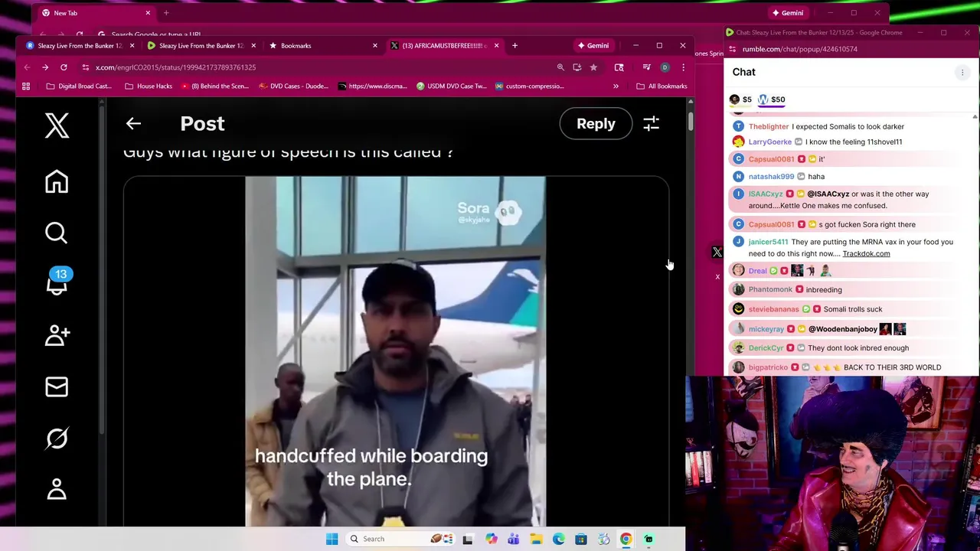
Task: Open File Explorer on taskbar
Action: (536, 539)
